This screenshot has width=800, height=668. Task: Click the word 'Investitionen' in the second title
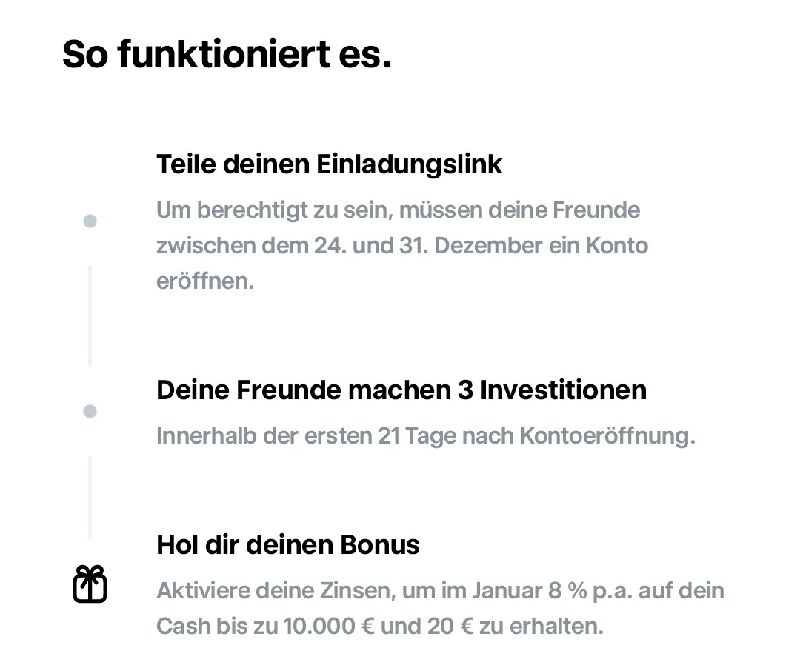[x=563, y=390]
